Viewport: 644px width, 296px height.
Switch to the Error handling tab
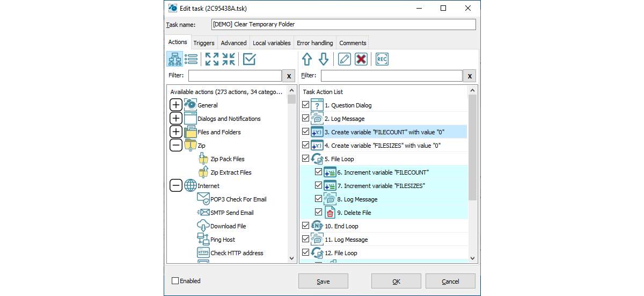(315, 43)
